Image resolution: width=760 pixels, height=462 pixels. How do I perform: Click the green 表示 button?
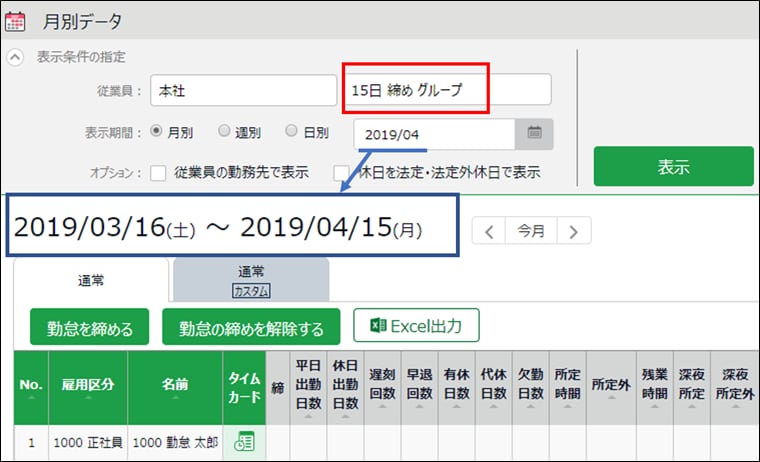[x=673, y=166]
